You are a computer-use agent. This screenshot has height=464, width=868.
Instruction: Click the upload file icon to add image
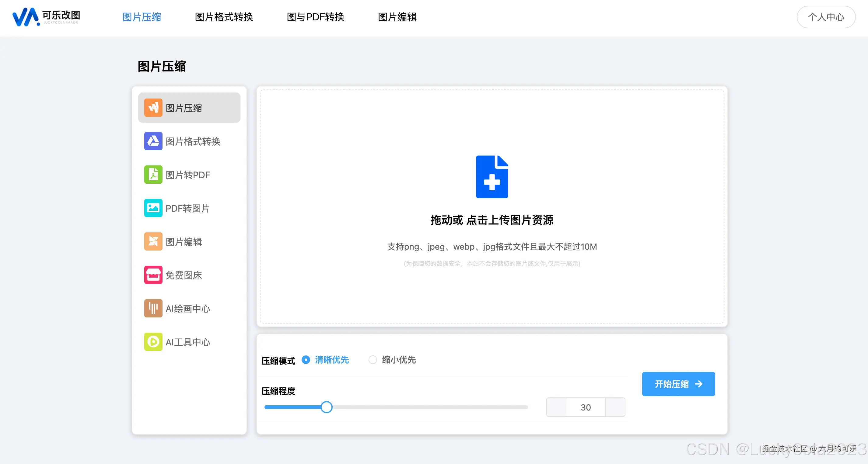click(492, 177)
